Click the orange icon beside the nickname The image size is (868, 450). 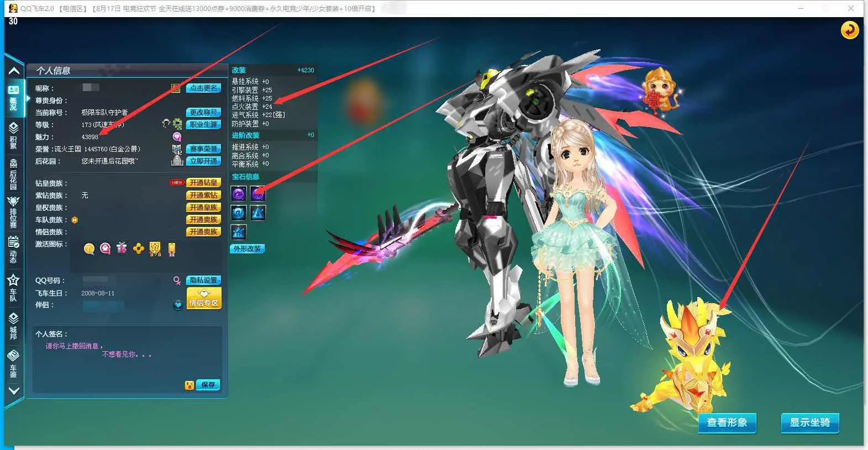[176, 88]
